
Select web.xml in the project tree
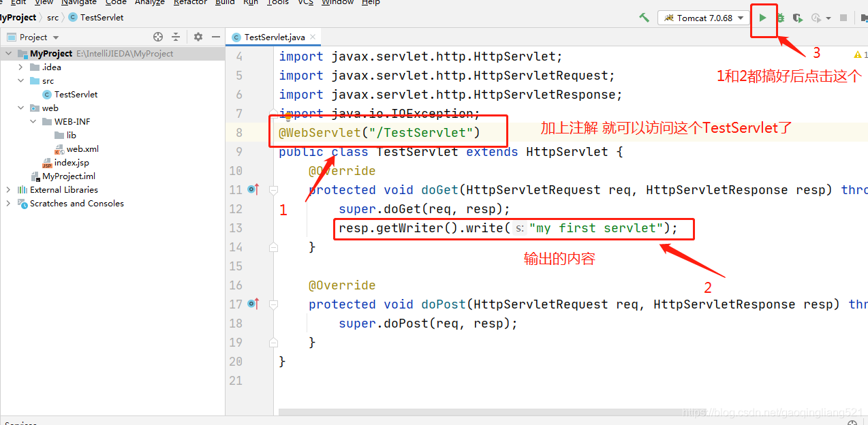pyautogui.click(x=83, y=148)
